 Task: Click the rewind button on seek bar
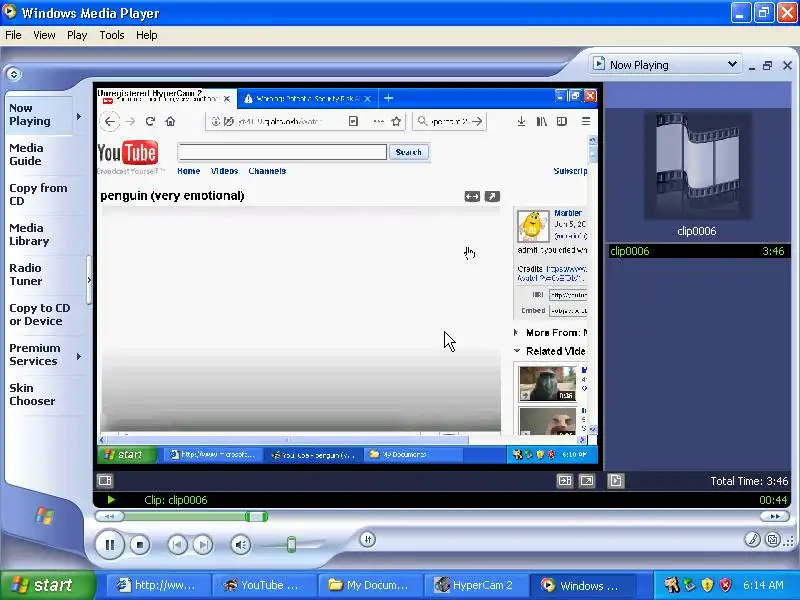click(x=109, y=516)
